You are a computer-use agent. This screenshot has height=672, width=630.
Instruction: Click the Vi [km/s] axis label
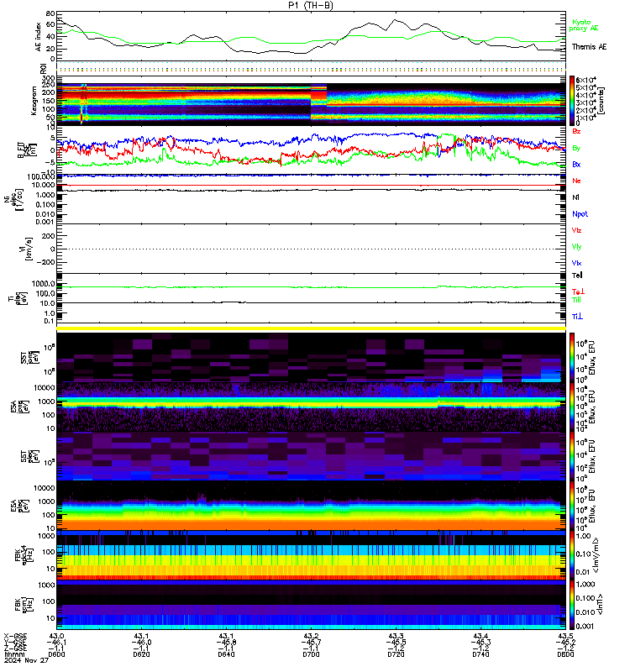pyautogui.click(x=26, y=249)
